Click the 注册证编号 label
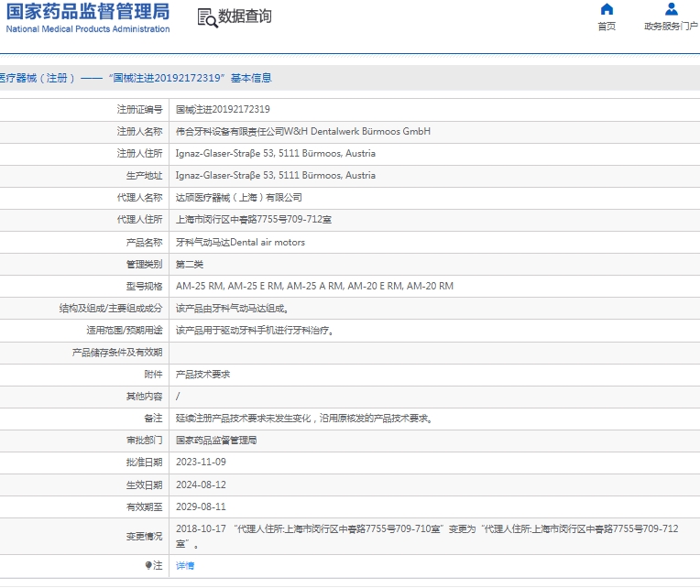The image size is (700, 588). pyautogui.click(x=140, y=109)
